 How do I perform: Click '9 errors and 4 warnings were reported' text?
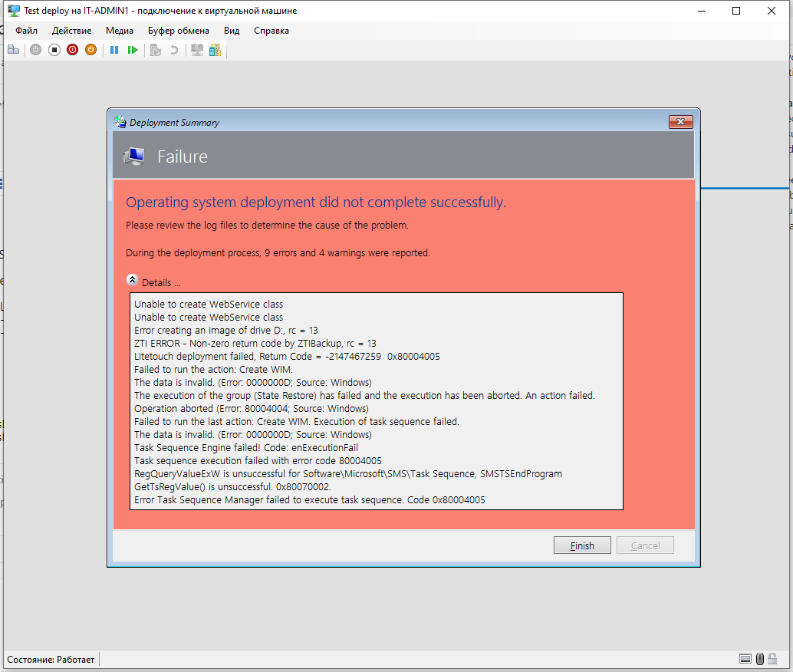click(347, 253)
